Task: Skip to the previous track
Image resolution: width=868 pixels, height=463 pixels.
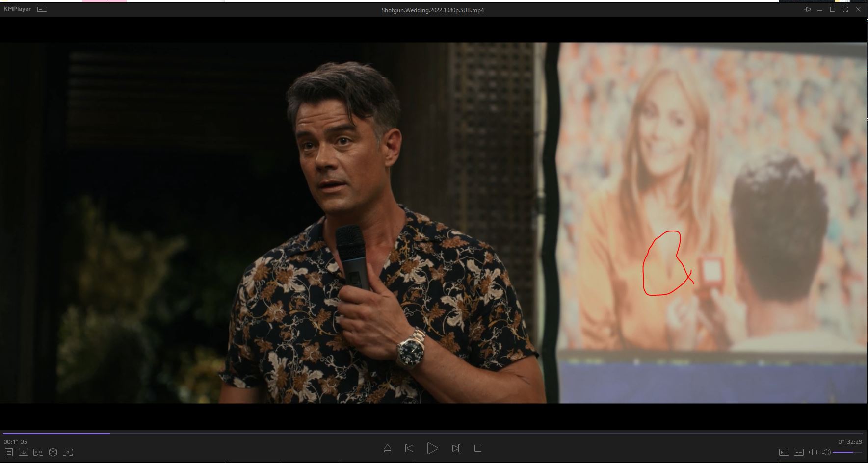Action: (x=409, y=448)
